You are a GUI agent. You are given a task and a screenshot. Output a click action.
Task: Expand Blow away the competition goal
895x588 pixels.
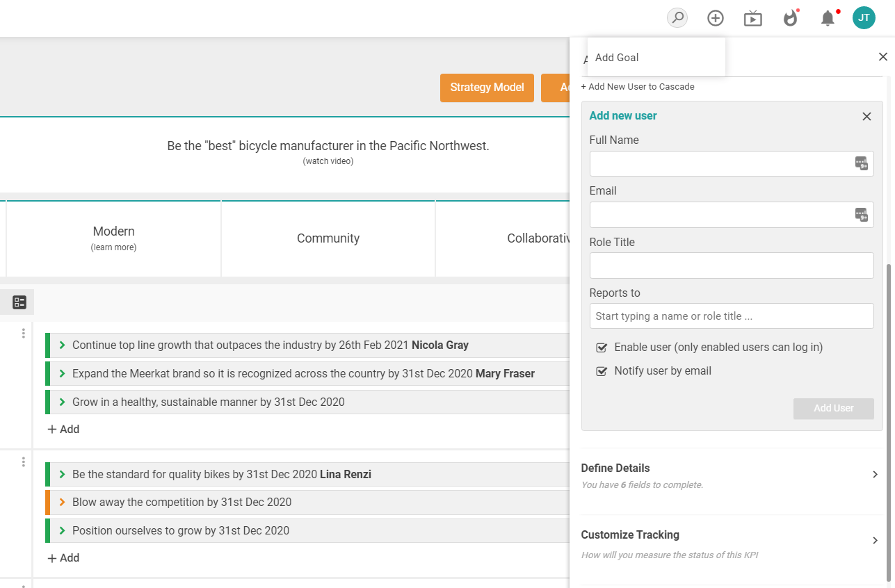tap(63, 503)
